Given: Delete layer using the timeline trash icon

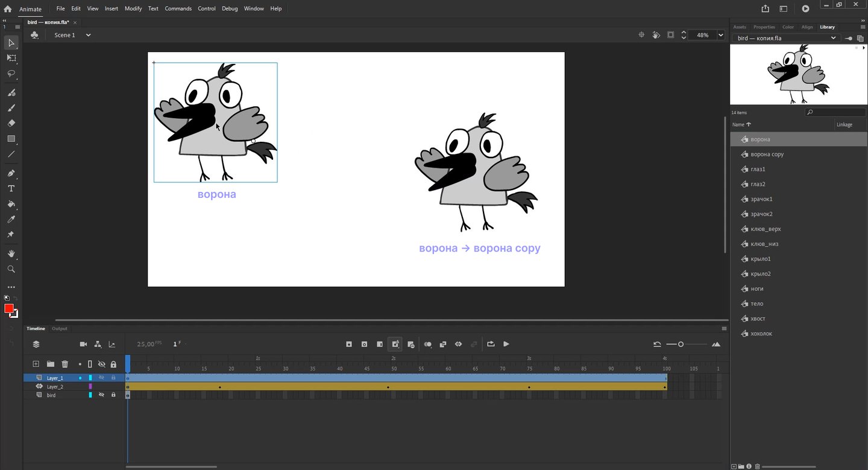Looking at the screenshot, I should pyautogui.click(x=65, y=364).
